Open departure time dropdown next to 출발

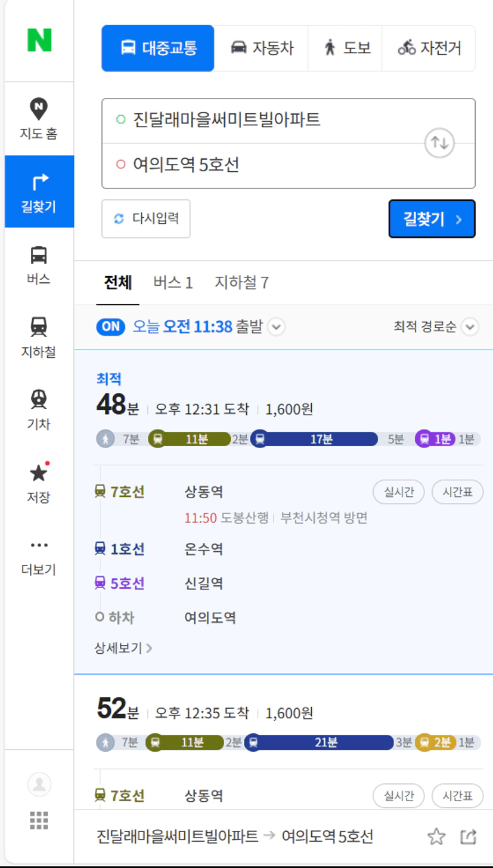pyautogui.click(x=277, y=327)
